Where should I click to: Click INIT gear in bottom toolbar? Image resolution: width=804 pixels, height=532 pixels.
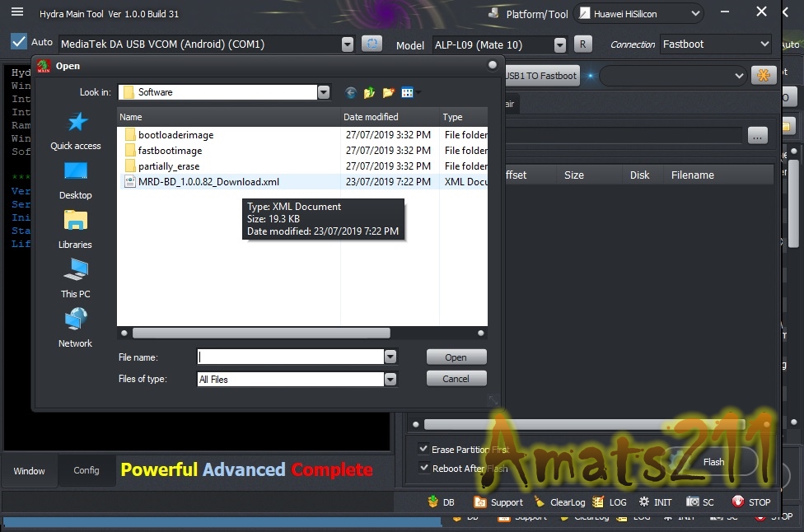pyautogui.click(x=655, y=502)
